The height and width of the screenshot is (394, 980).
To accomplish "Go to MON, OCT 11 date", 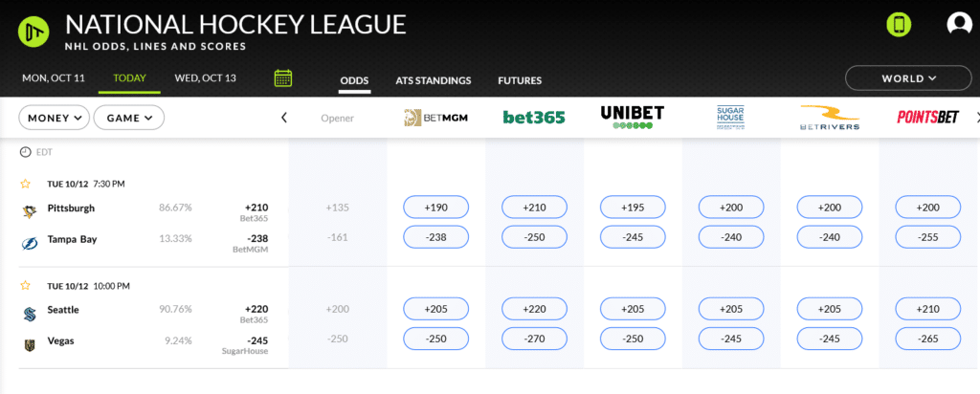I will (x=54, y=78).
